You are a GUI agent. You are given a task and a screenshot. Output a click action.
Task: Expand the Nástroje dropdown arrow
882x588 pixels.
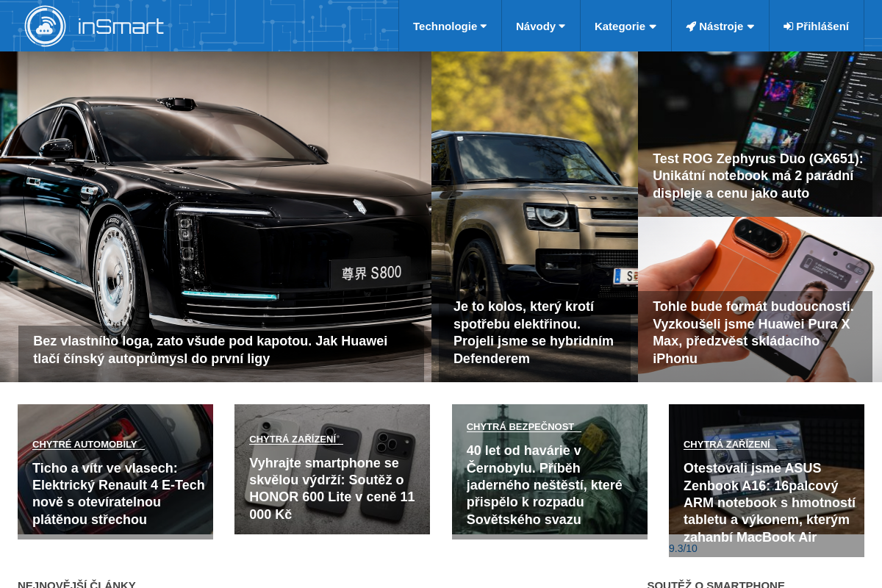[750, 26]
